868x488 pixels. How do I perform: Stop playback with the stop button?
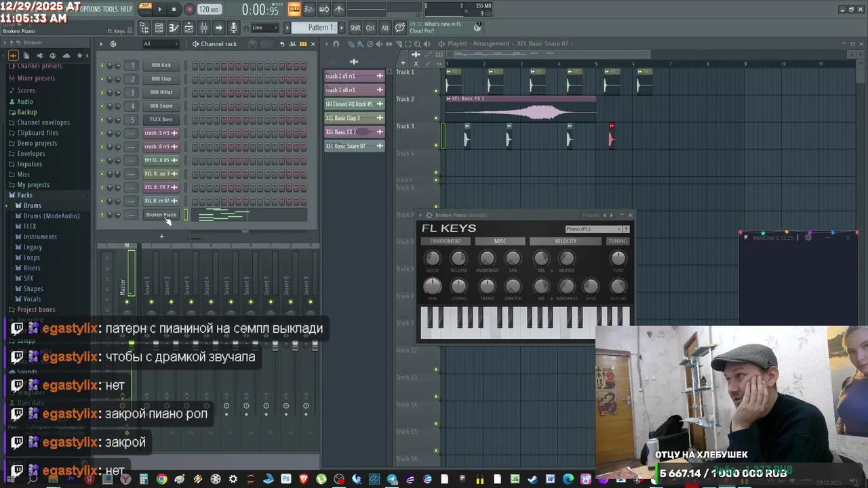(174, 9)
